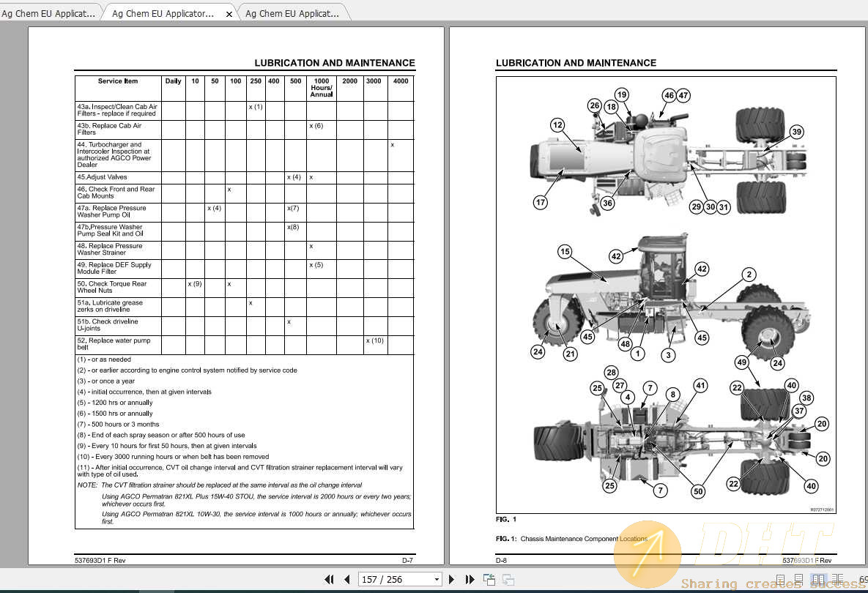The image size is (868, 593).
Task: Click row '44. Turbocharger and Intercooler Inspection'
Action: 244,155
